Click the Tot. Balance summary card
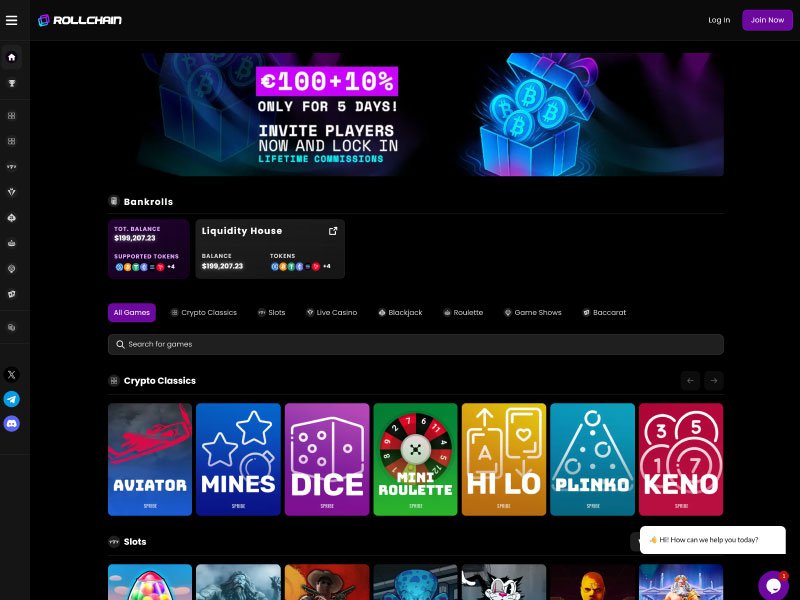 click(148, 249)
